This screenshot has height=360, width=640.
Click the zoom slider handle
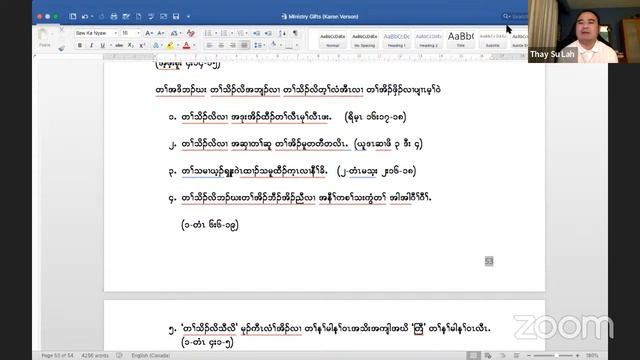556,356
